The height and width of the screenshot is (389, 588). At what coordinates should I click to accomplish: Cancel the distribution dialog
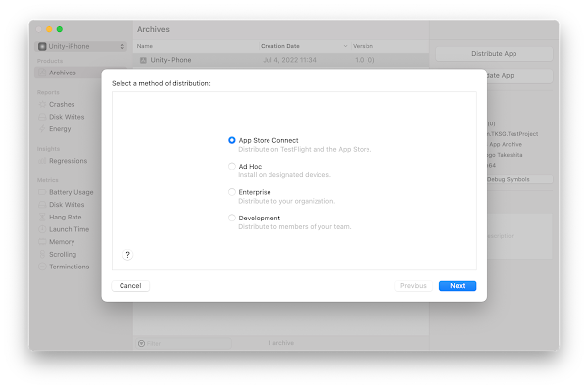point(130,286)
